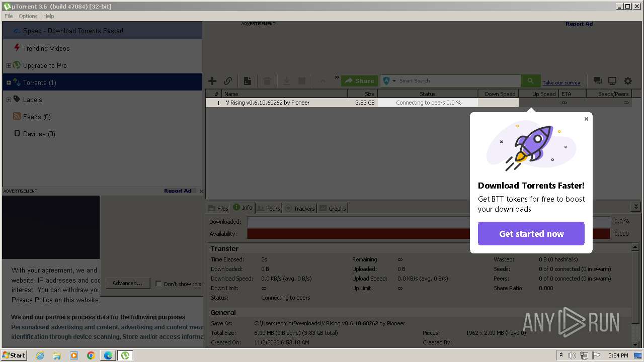Collapse the detail pane with double-chevron button
Viewport: 644px width, 362px height.
click(636, 207)
